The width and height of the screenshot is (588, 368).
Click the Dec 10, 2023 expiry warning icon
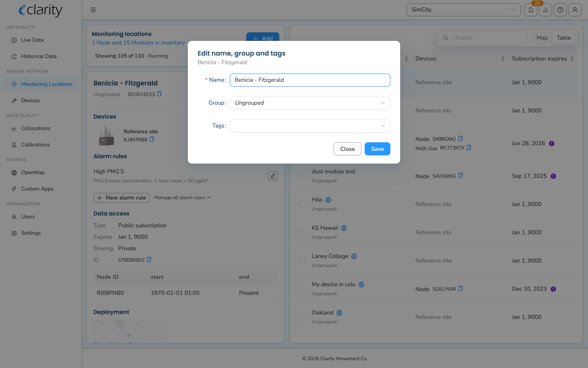tap(553, 289)
